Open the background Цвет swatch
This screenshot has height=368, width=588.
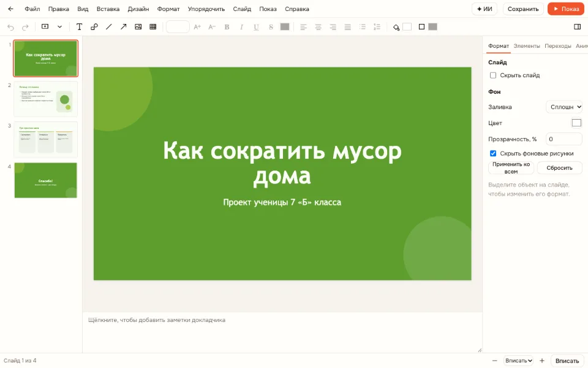pyautogui.click(x=576, y=123)
